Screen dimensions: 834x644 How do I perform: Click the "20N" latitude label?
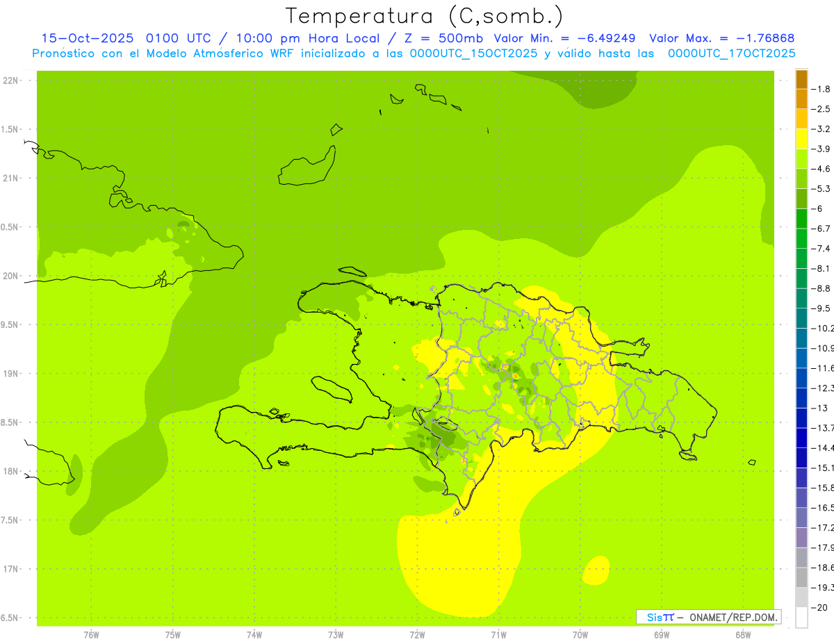pos(10,276)
